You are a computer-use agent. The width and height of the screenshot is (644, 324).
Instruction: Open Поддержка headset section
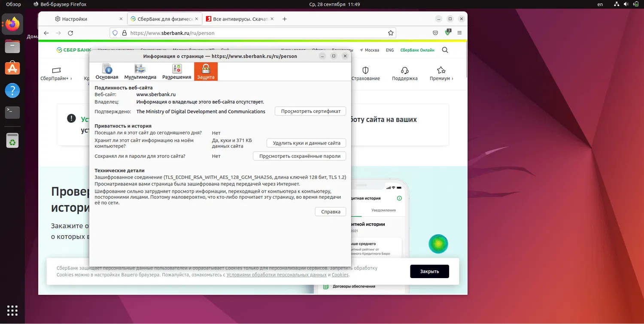(404, 74)
